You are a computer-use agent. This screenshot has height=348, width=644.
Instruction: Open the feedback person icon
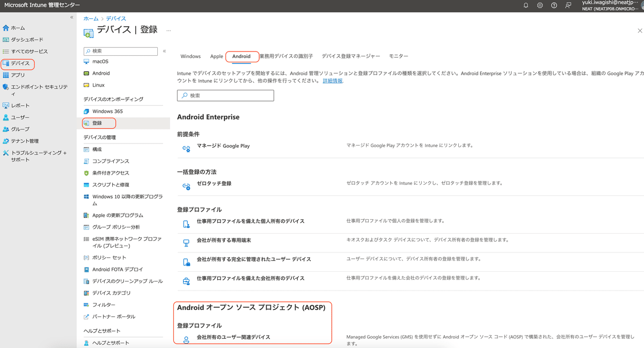click(x=568, y=5)
